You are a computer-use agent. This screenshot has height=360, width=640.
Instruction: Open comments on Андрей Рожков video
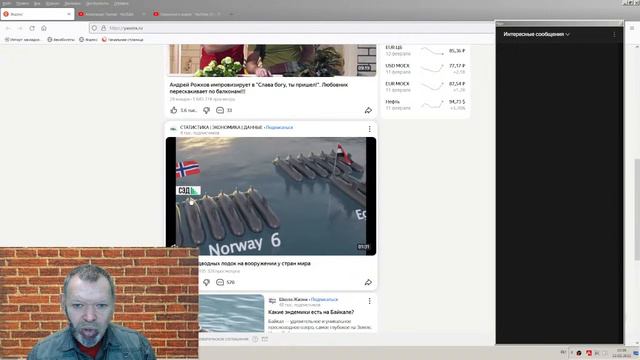pyautogui.click(x=224, y=110)
